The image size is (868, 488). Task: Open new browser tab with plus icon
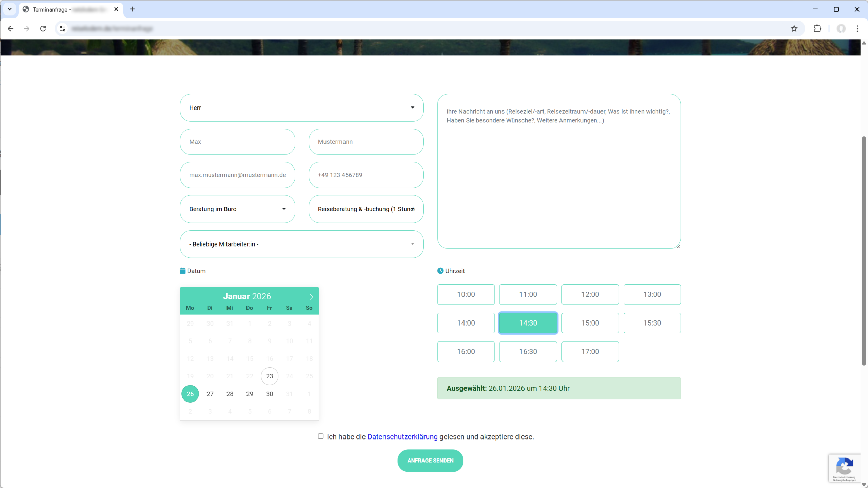point(132,9)
